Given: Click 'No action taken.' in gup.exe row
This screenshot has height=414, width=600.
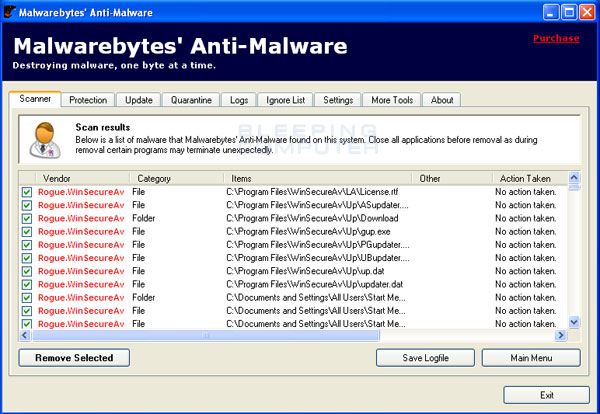Looking at the screenshot, I should [526, 231].
